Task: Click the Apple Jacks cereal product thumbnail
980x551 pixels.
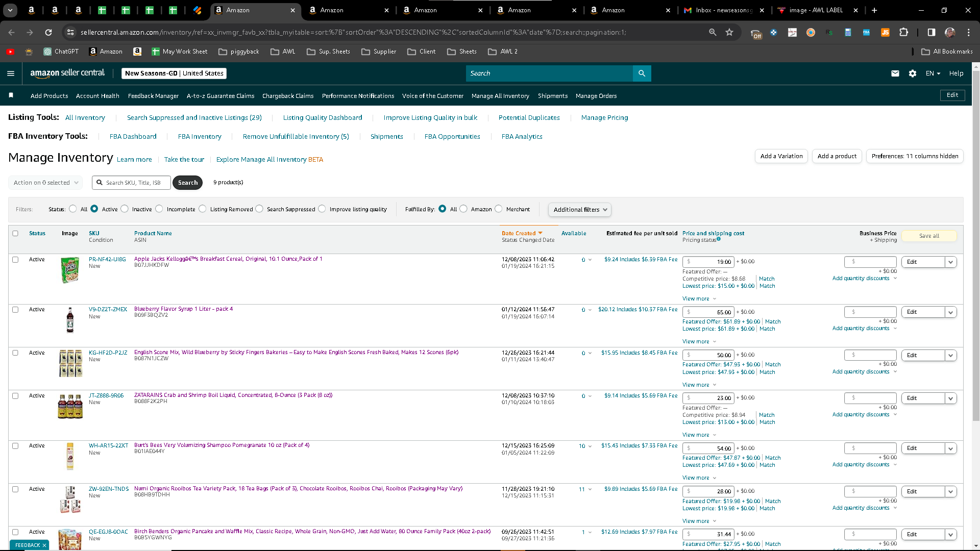Action: click(x=70, y=270)
